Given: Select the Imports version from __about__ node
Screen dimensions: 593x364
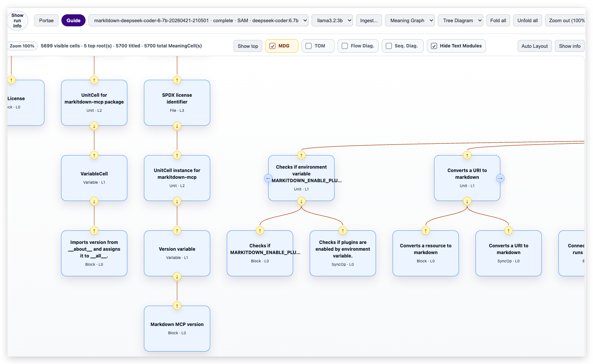Looking at the screenshot, I should pos(94,253).
